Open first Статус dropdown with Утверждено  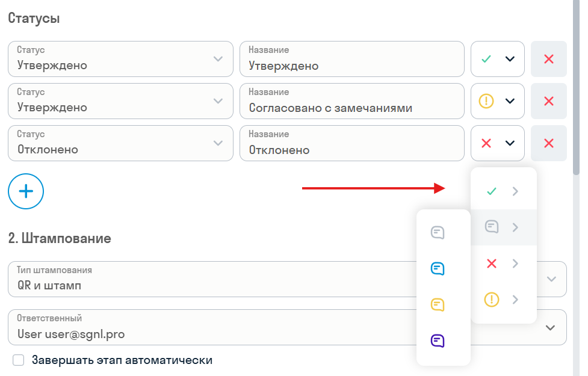click(x=120, y=59)
